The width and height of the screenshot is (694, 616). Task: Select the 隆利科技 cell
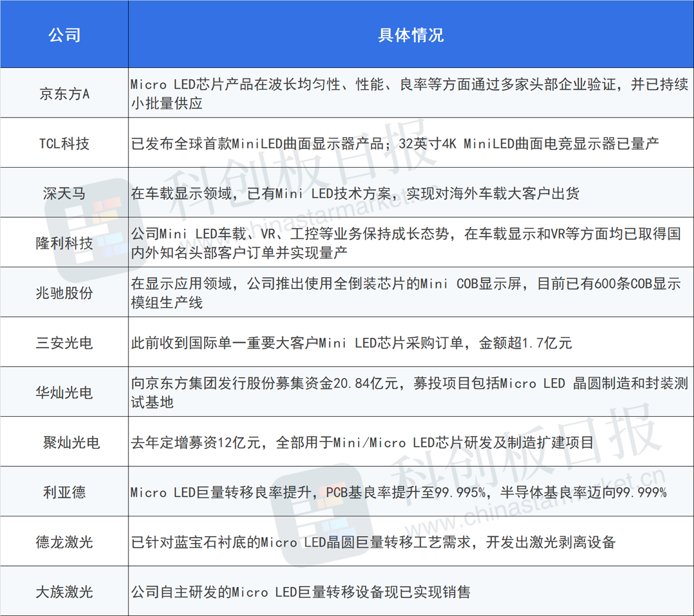pos(64,243)
